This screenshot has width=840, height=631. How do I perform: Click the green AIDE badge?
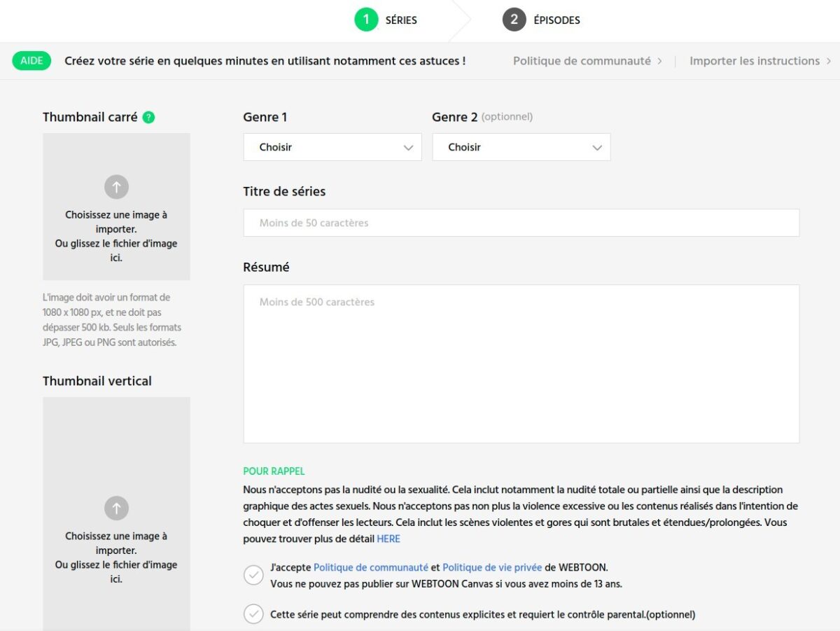(31, 61)
